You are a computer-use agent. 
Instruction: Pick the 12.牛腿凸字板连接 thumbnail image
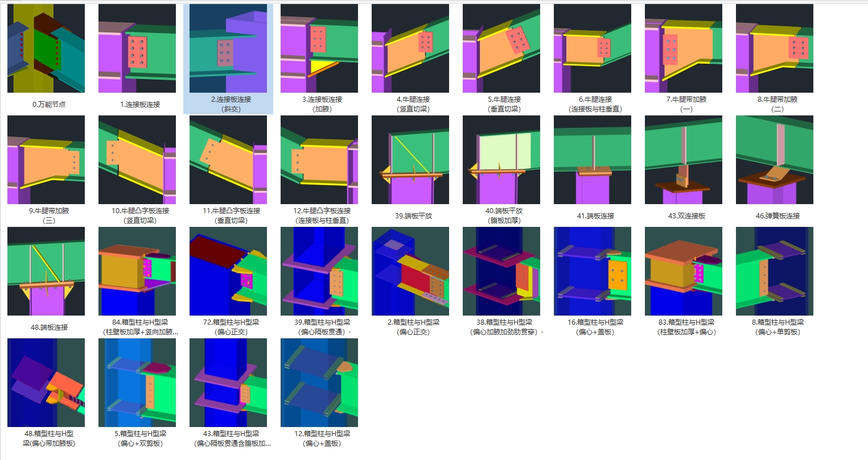(319, 160)
